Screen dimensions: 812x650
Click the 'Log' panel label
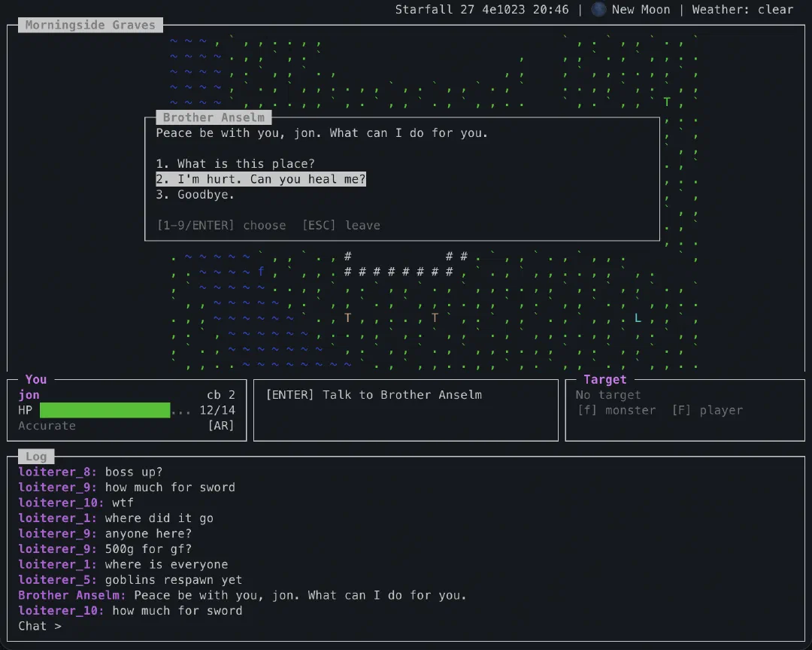[36, 457]
